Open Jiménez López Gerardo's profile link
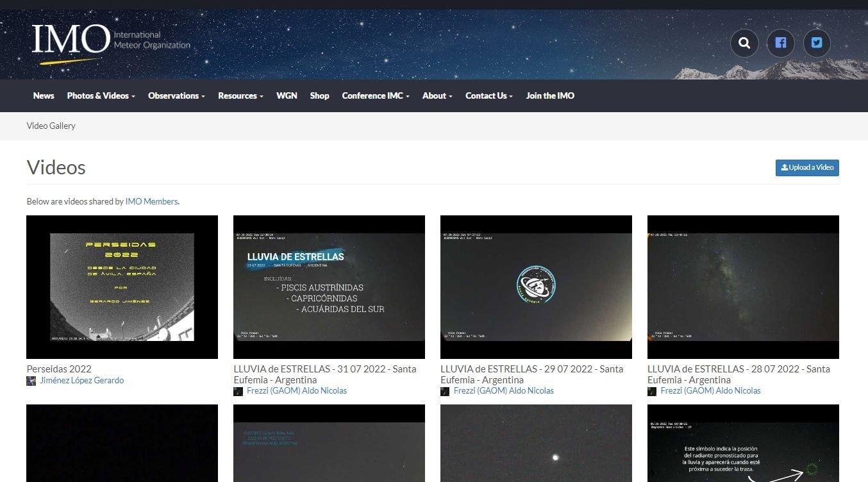868x482 pixels. click(81, 381)
